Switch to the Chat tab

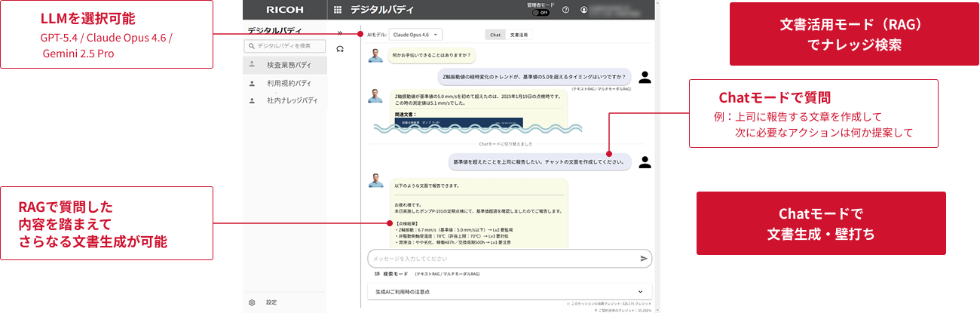(x=495, y=35)
